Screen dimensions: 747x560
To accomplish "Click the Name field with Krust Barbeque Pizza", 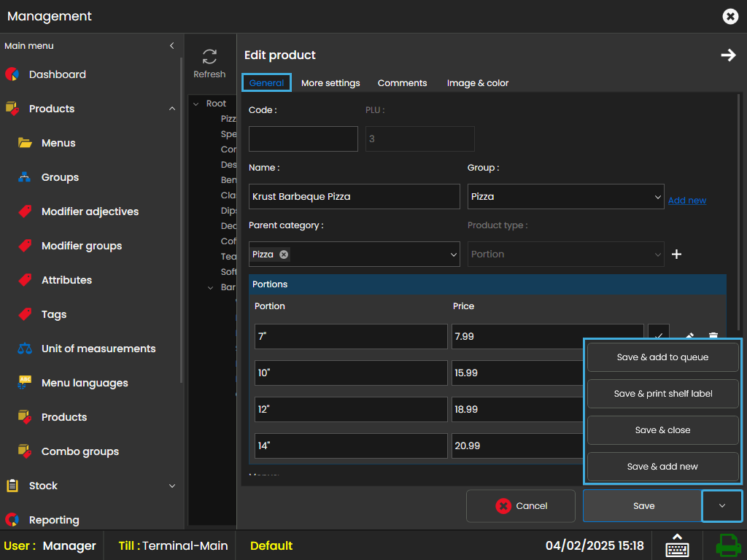I will pos(354,197).
